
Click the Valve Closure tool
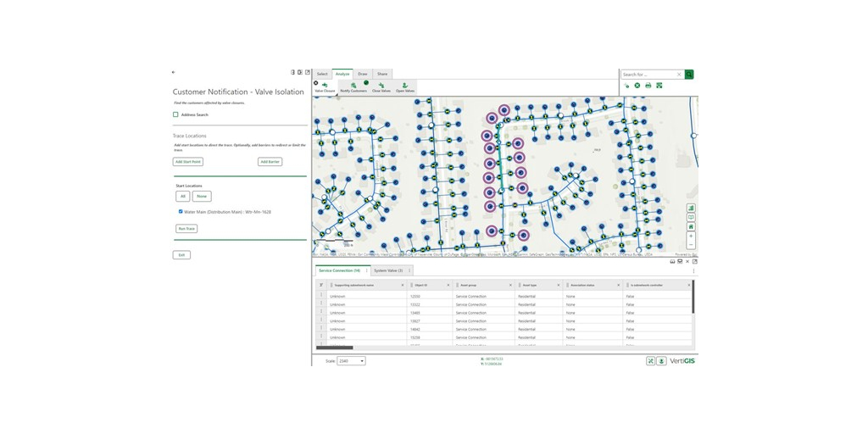[325, 87]
